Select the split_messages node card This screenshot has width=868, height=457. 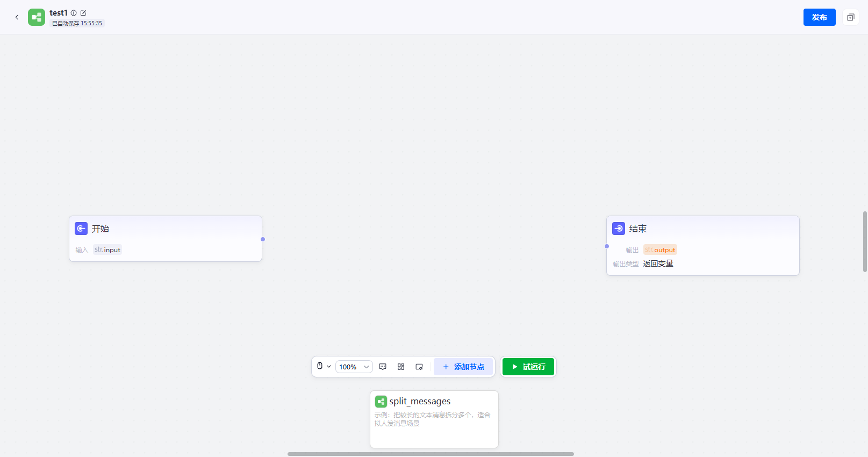[x=434, y=419]
